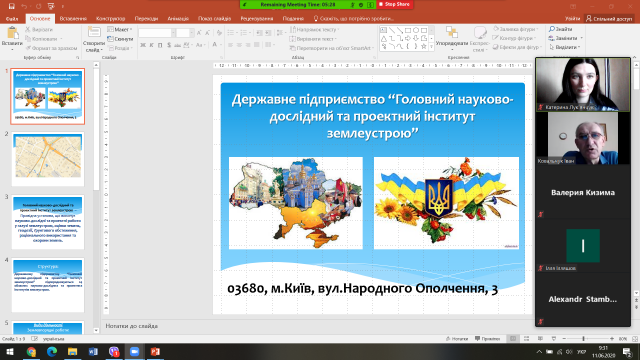The width and height of the screenshot is (640, 360).
Task: Toggle italic formatting К
Action: pyautogui.click(x=151, y=44)
